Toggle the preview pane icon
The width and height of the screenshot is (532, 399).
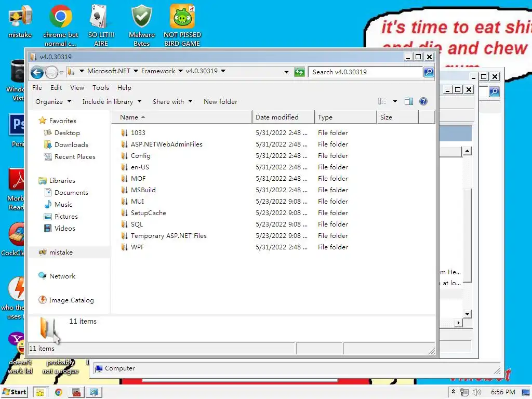(409, 101)
